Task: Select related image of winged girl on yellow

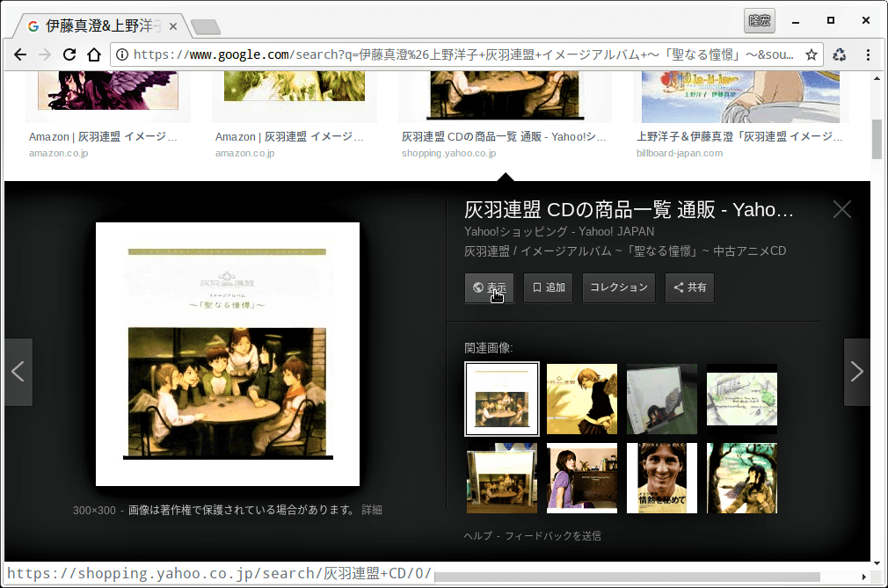Action: click(582, 399)
